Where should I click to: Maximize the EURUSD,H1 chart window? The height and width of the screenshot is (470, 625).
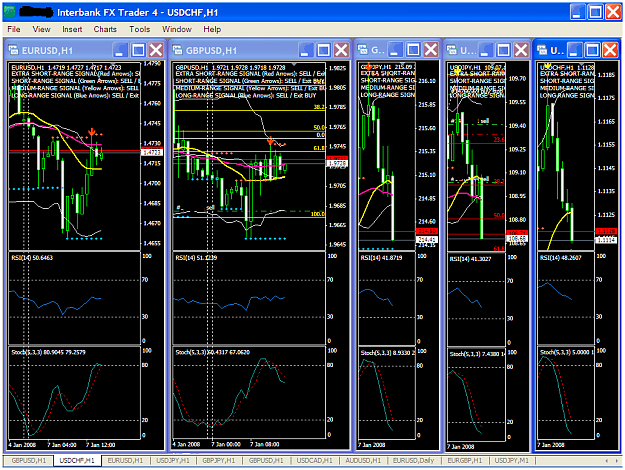coord(138,50)
